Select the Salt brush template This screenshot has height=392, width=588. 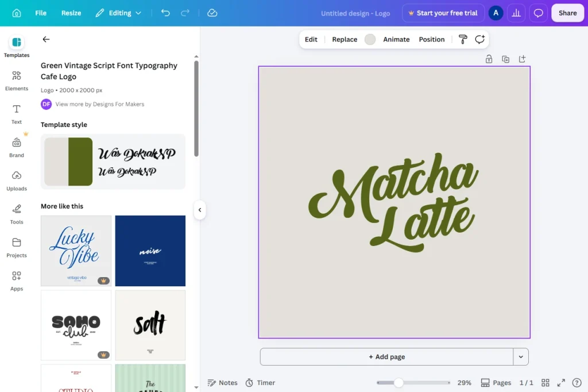click(150, 325)
